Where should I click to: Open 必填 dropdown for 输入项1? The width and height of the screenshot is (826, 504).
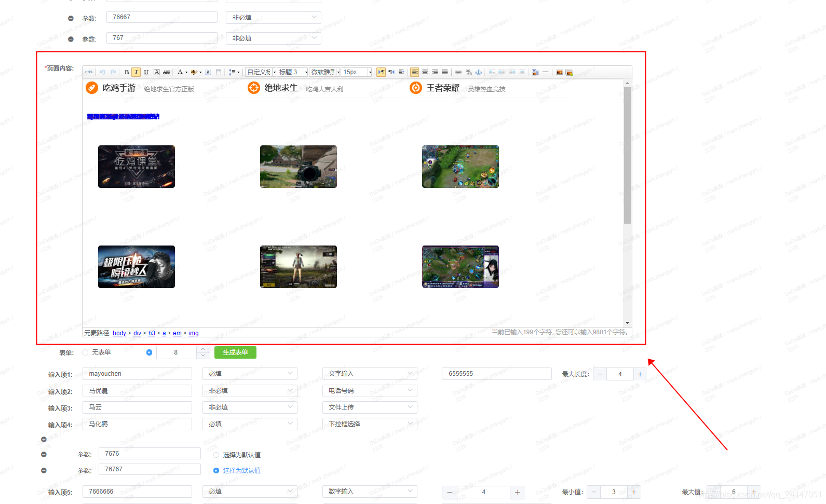point(250,374)
